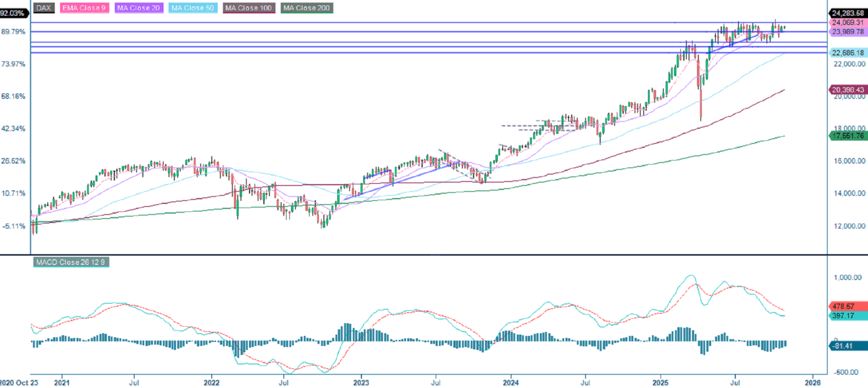Click the 2024 time axis label
The width and height of the screenshot is (868, 388).
coord(511,383)
